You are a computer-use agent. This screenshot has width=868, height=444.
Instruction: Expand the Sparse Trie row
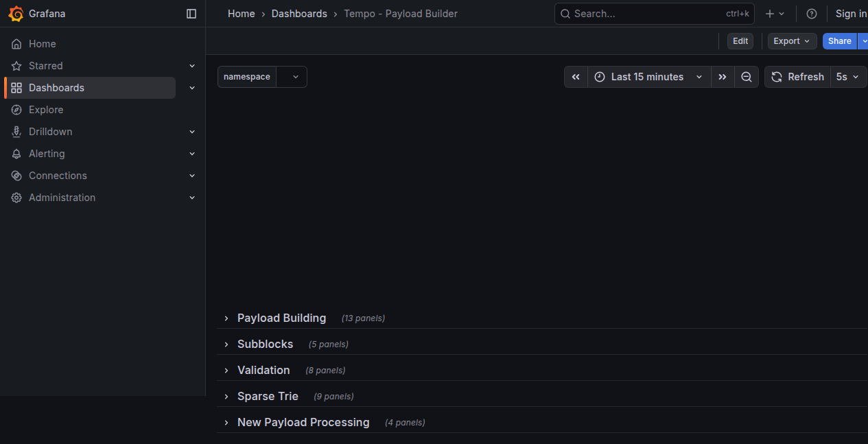226,397
